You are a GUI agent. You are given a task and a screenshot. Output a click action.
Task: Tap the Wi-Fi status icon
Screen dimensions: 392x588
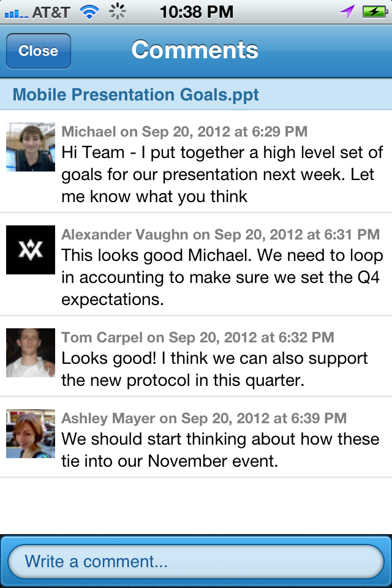point(90,12)
